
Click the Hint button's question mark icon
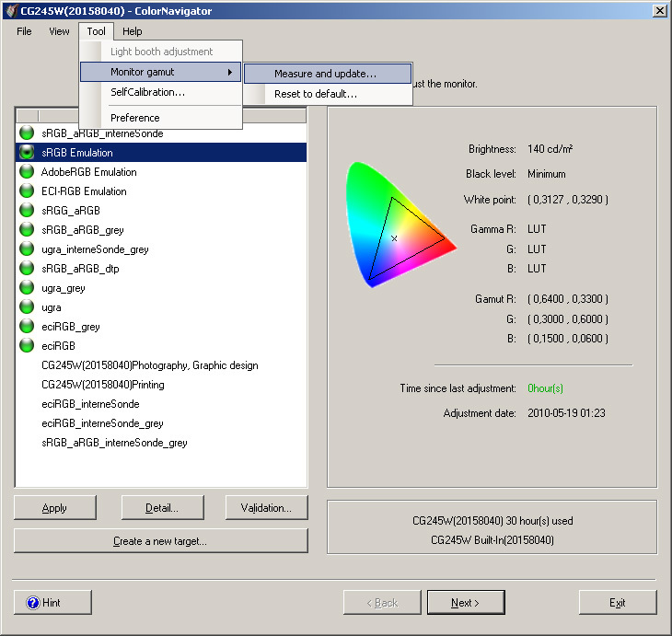pos(33,603)
